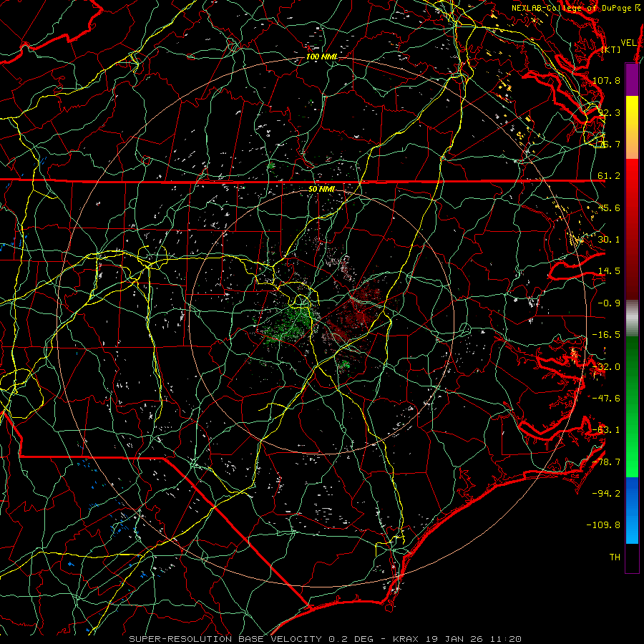Click the 30.1 velocity scale value
644x644 pixels.
pyautogui.click(x=609, y=240)
